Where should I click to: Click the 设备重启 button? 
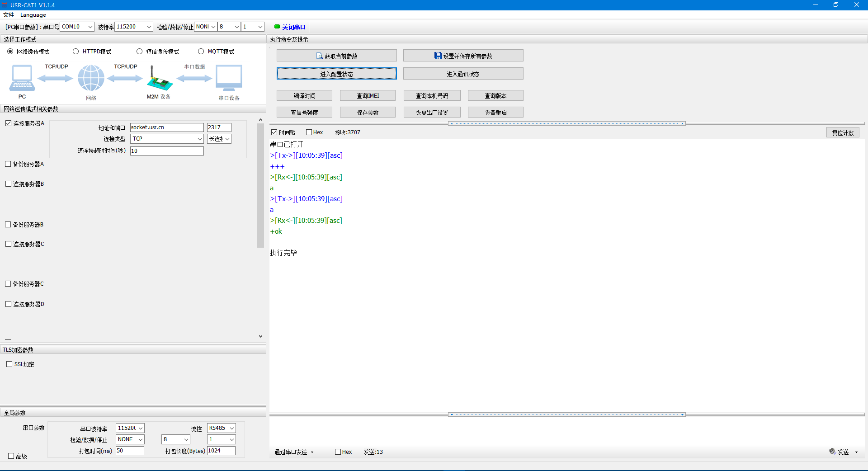pyautogui.click(x=495, y=113)
